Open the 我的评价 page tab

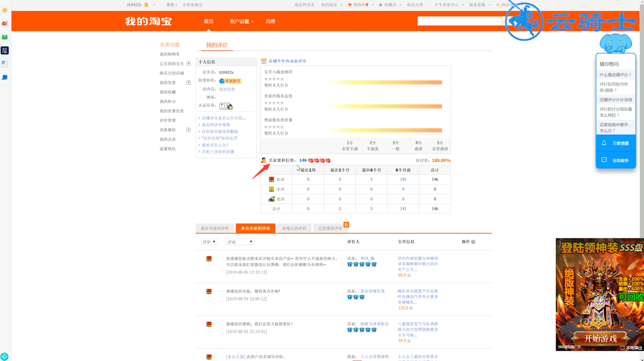pos(217,45)
